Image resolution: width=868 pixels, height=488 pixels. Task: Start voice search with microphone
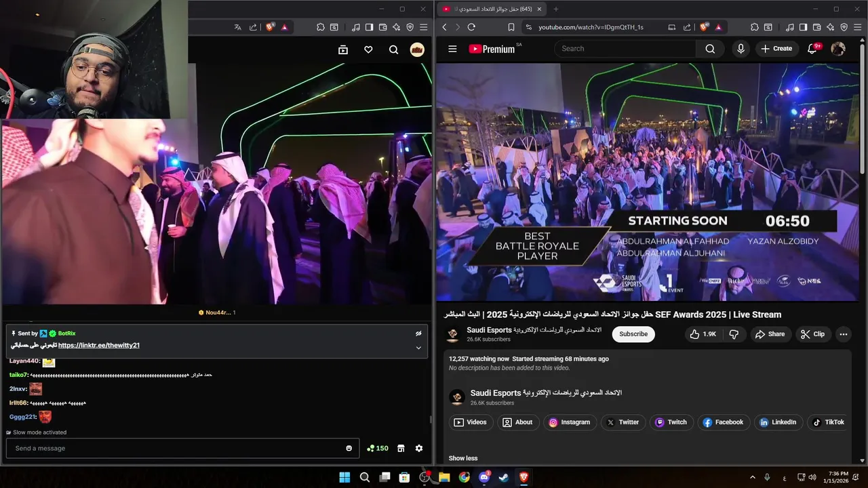coord(741,49)
